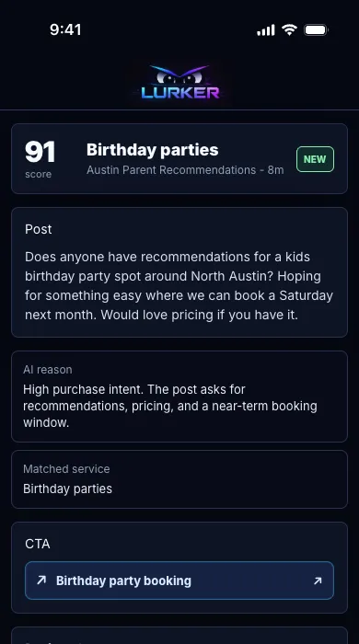Click the arrow icon right of Birthday party booking

click(318, 581)
